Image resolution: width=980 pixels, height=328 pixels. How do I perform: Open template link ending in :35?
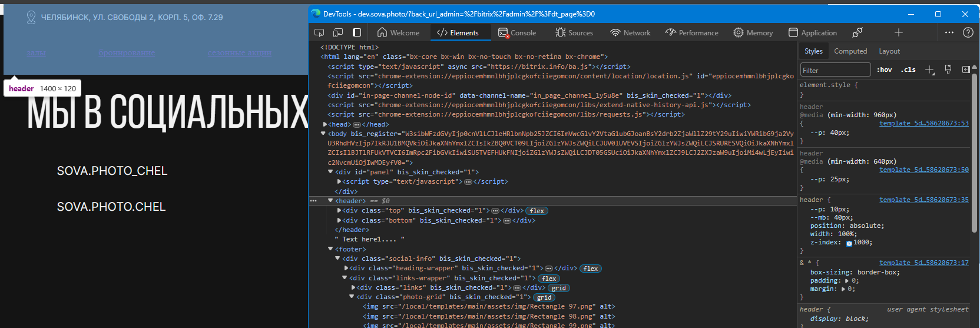pyautogui.click(x=923, y=200)
